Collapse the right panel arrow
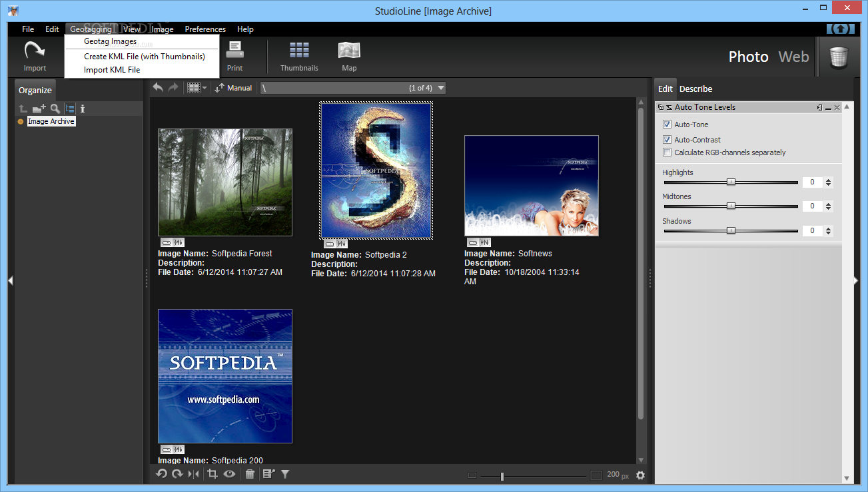 (857, 281)
